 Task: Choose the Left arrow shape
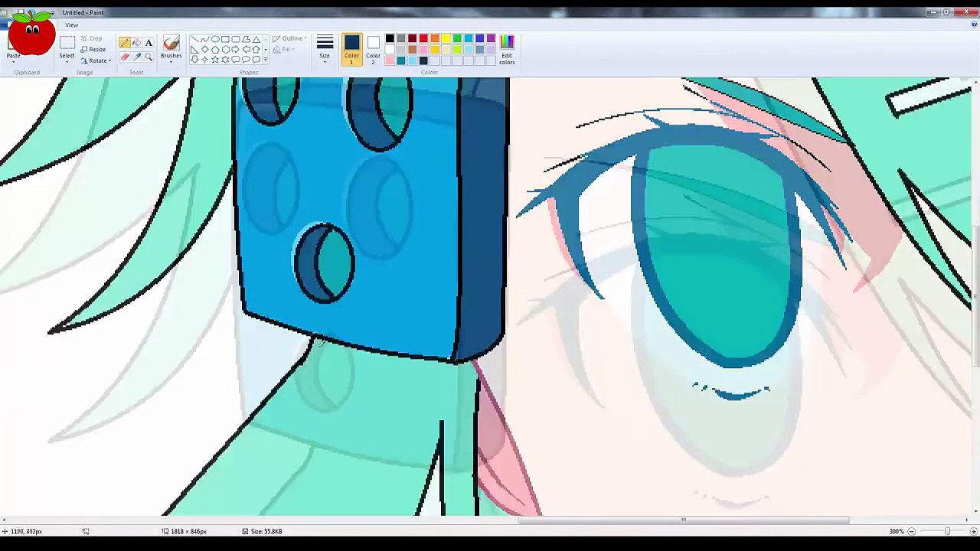pyautogui.click(x=246, y=50)
